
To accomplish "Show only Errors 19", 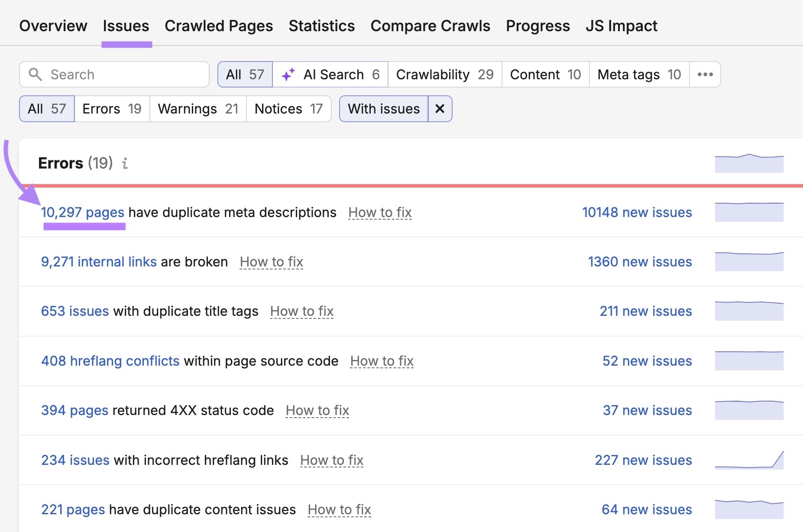I will tap(112, 109).
